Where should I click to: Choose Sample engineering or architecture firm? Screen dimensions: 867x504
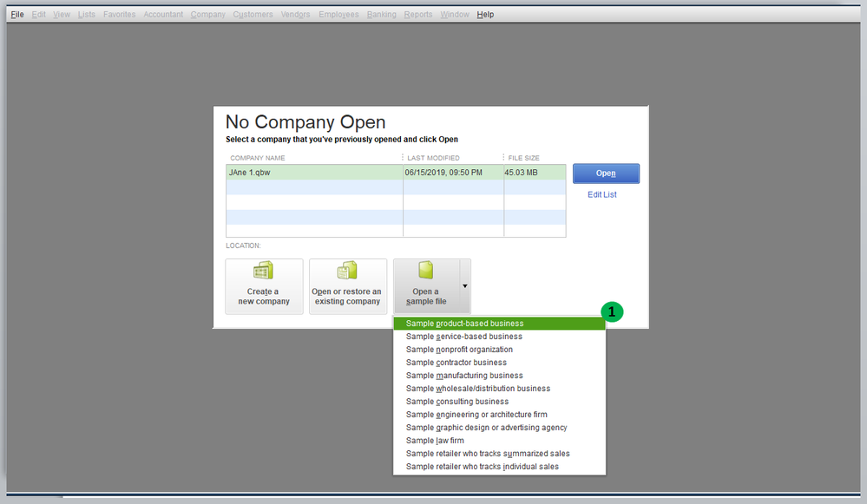(x=499, y=415)
